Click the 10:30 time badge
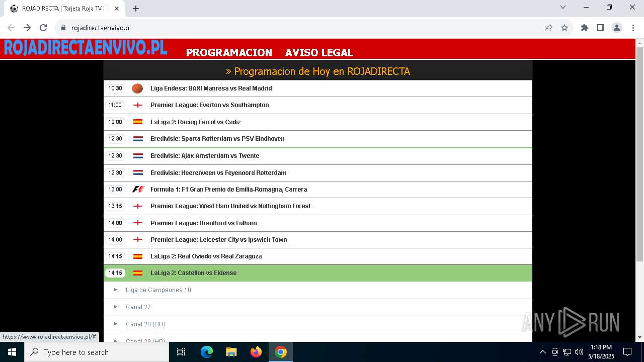Image resolution: width=644 pixels, height=362 pixels. [115, 88]
